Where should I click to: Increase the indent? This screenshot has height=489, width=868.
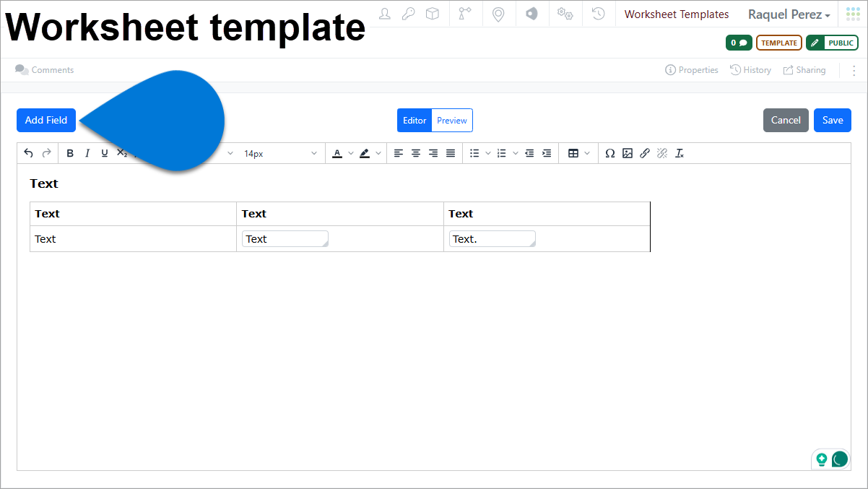(x=547, y=153)
